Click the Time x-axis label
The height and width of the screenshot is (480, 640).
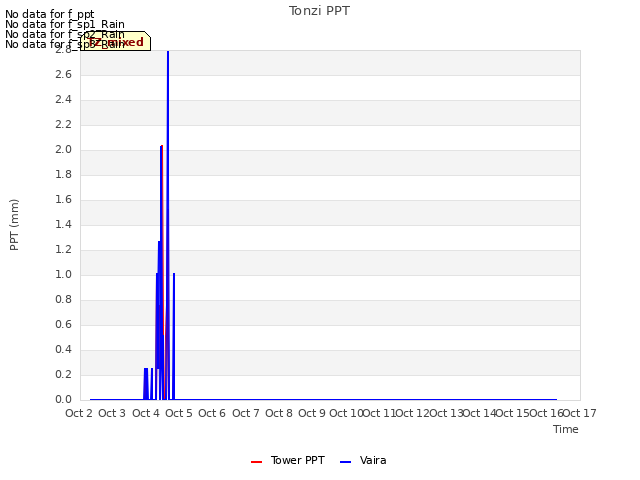point(566,429)
